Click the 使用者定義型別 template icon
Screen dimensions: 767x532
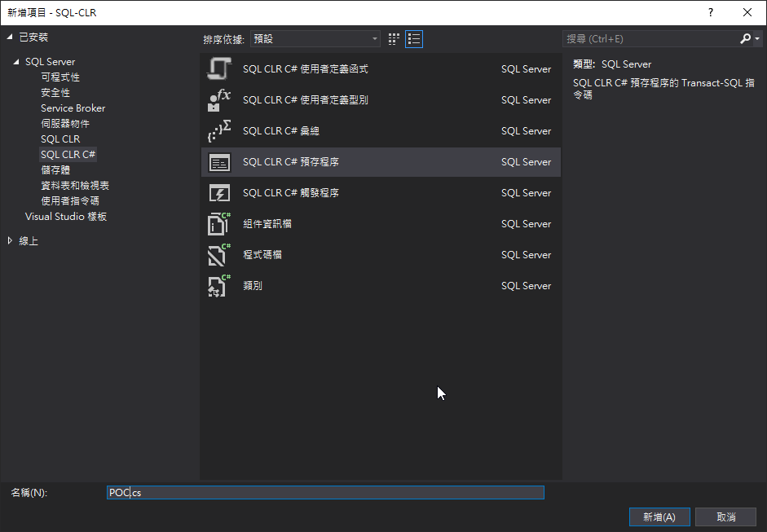pos(219,100)
